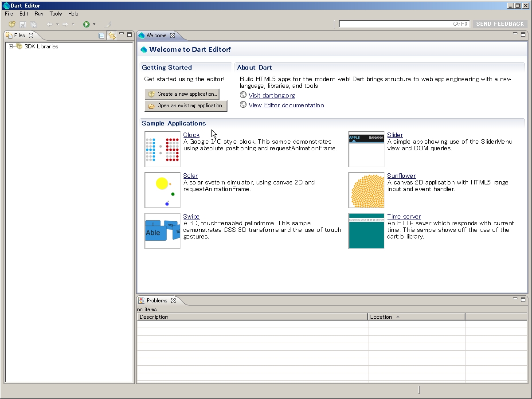Maximize the Files panel
Screen dimensions: 532x399
(129, 34)
